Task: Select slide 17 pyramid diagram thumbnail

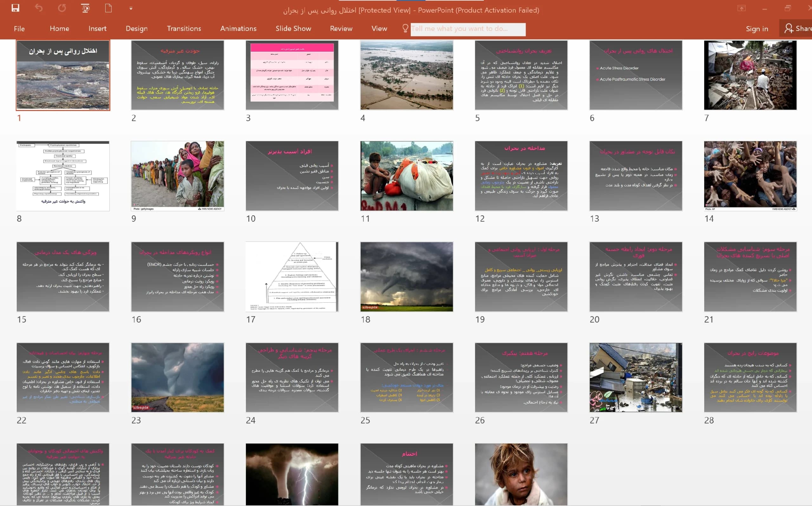Action: click(x=292, y=277)
